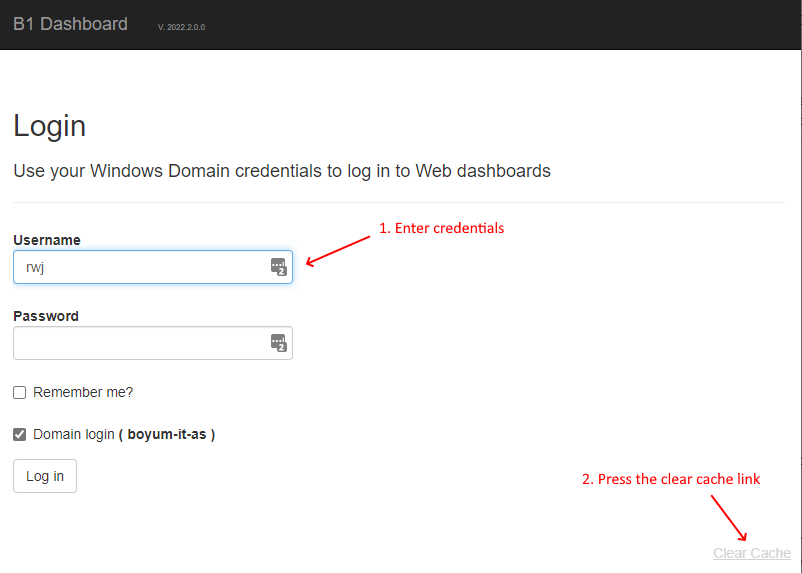Focus the Password input field
The width and height of the screenshot is (802, 573).
pyautogui.click(x=153, y=343)
